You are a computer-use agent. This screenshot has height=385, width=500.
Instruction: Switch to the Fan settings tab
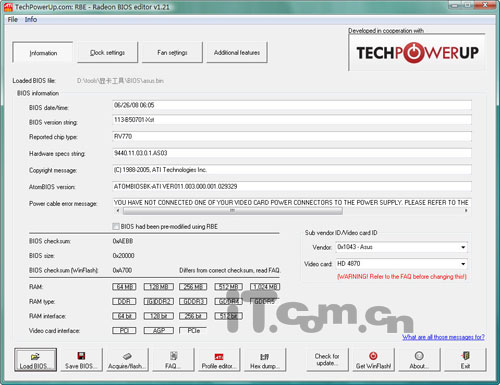[x=172, y=52]
